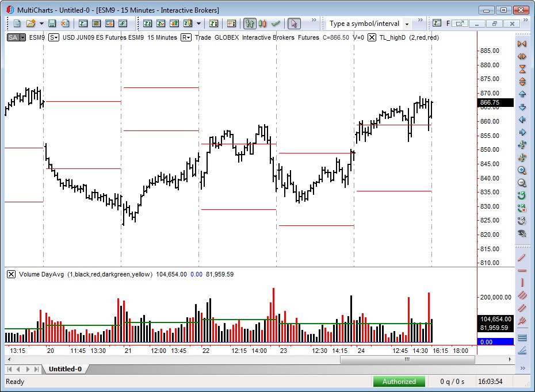This screenshot has width=535, height=392.
Task: Click the New document toolbar icon
Action: pos(17,24)
